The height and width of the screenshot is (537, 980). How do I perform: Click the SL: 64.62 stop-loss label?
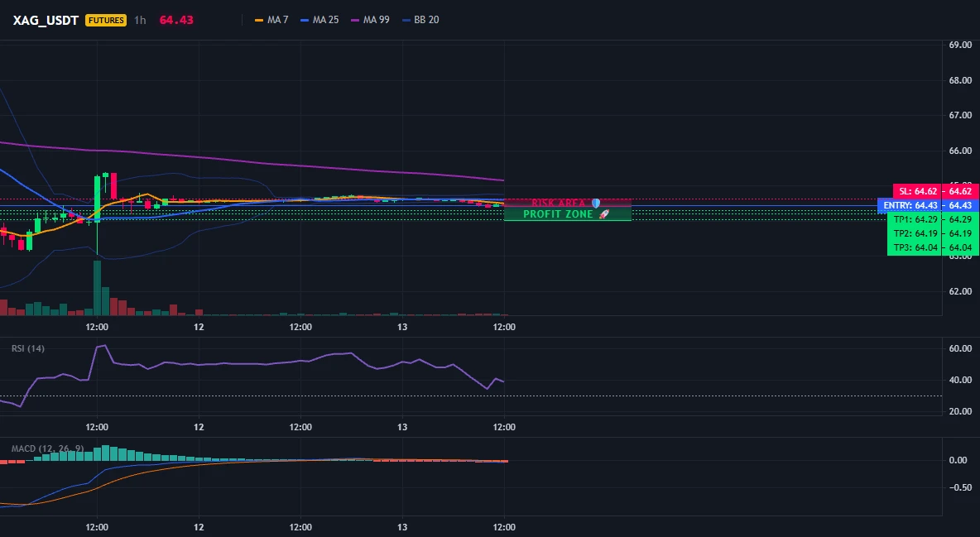click(917, 191)
